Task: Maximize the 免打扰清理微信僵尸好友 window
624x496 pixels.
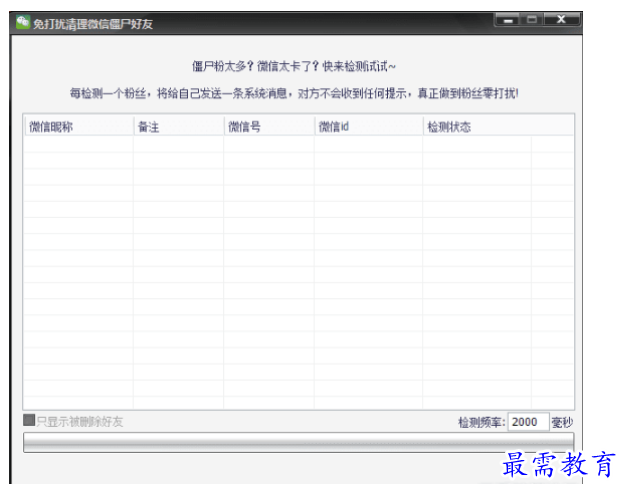Action: pyautogui.click(x=532, y=20)
